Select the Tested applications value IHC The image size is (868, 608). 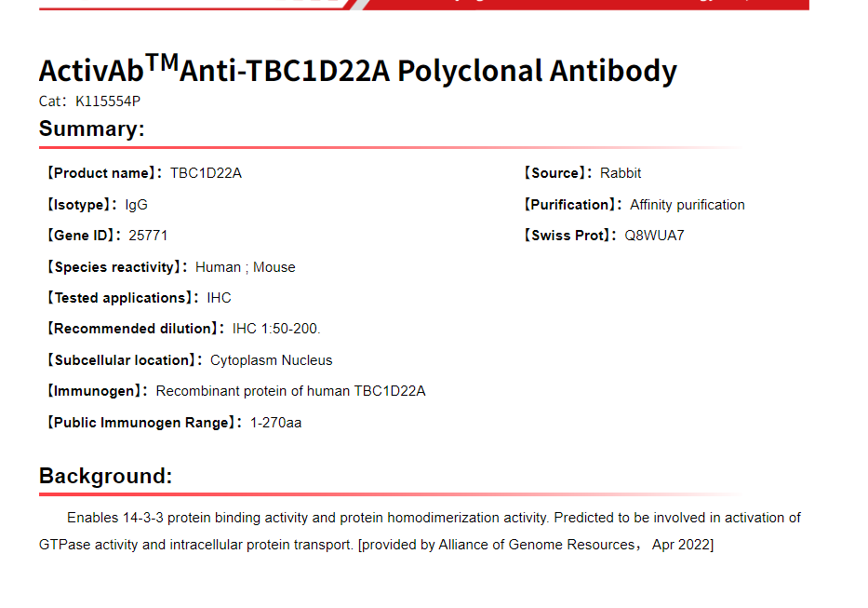(219, 298)
